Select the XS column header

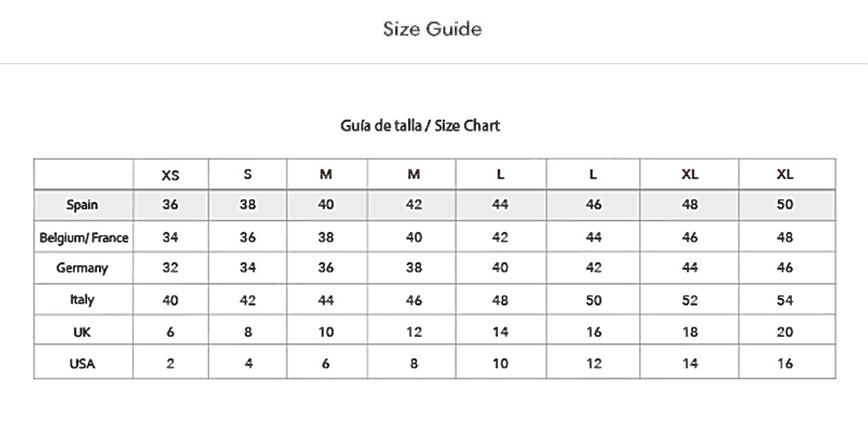click(170, 176)
